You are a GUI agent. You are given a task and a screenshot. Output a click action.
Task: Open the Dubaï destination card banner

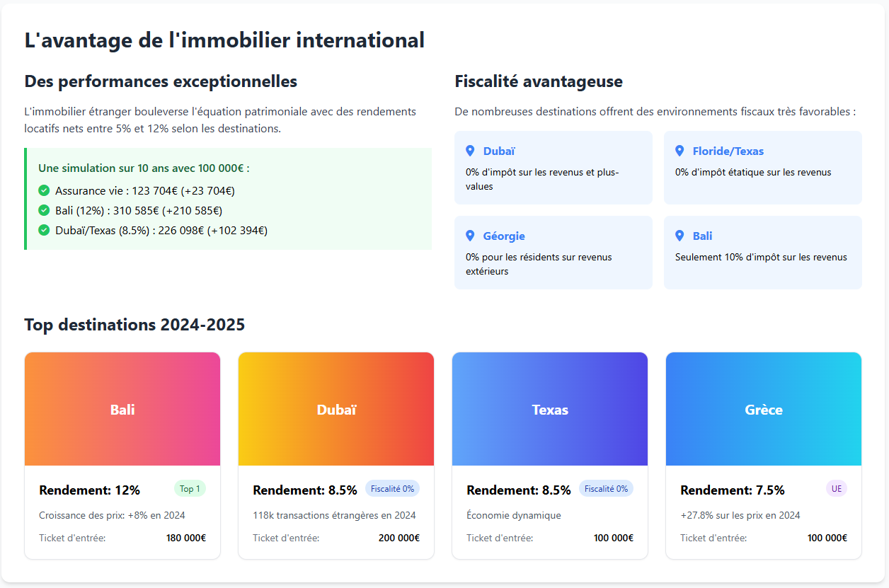tap(335, 408)
